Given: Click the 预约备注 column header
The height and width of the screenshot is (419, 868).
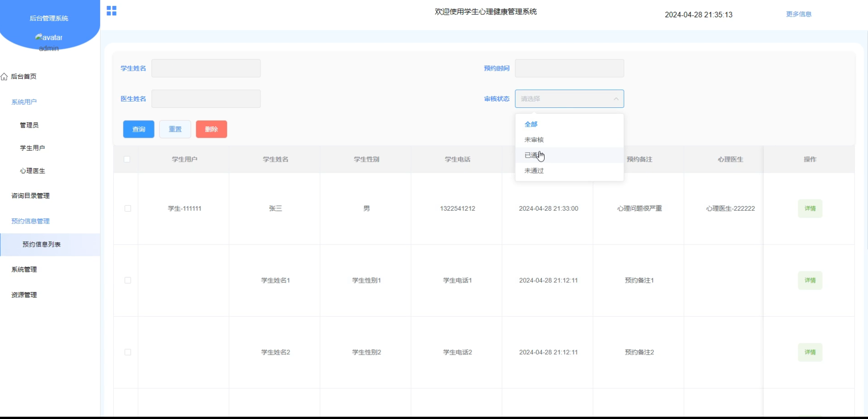Looking at the screenshot, I should pos(639,159).
